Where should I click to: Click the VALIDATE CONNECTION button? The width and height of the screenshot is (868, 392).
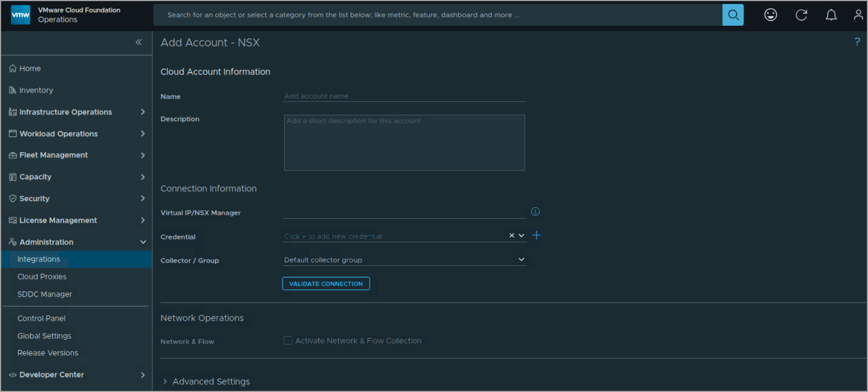point(326,283)
